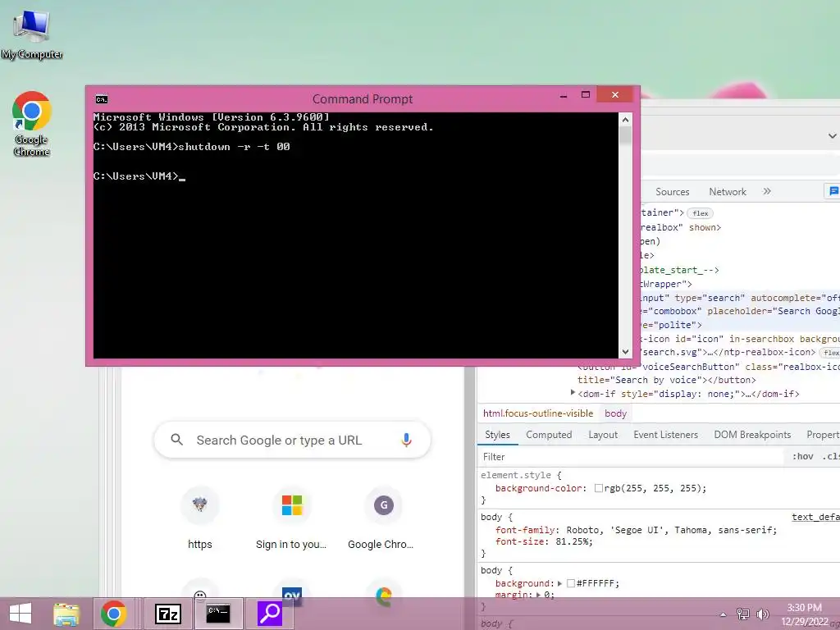Click the voice search microphone icon
The width and height of the screenshot is (840, 630).
pos(406,440)
